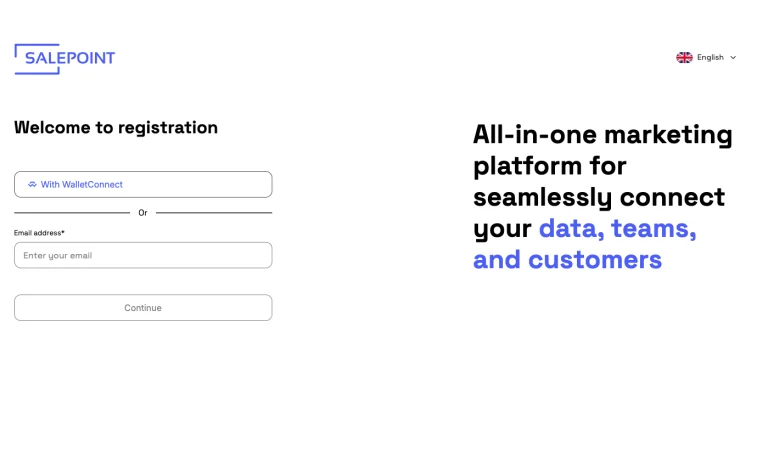Focus the Enter your email field
The image size is (768, 452).
point(143,255)
